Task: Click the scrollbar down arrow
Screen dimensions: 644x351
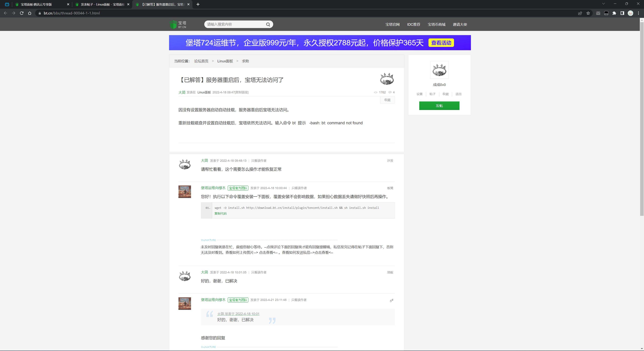Action: coord(642,348)
